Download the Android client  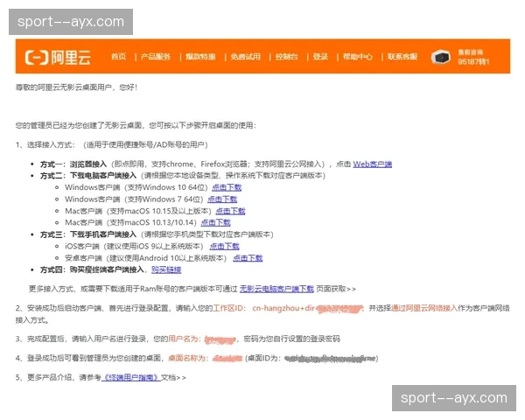(x=248, y=258)
